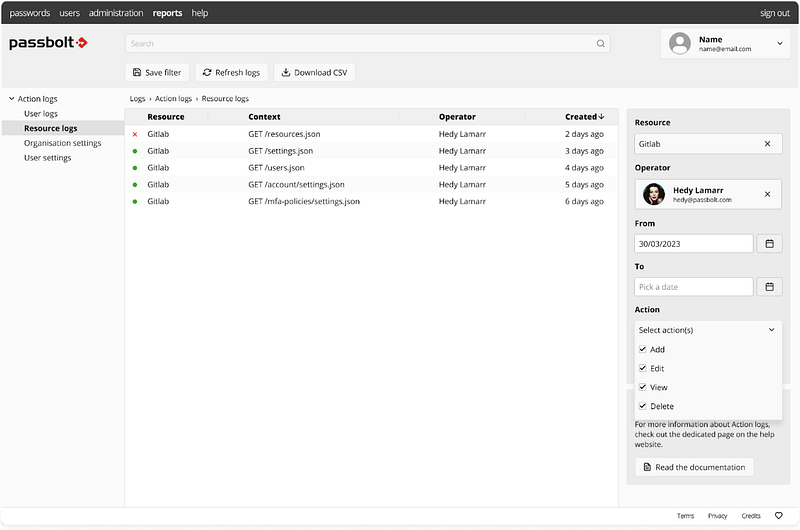The width and height of the screenshot is (800, 530).
Task: Click Hedy Lamarr's avatar photo in Operator filter
Action: [654, 194]
